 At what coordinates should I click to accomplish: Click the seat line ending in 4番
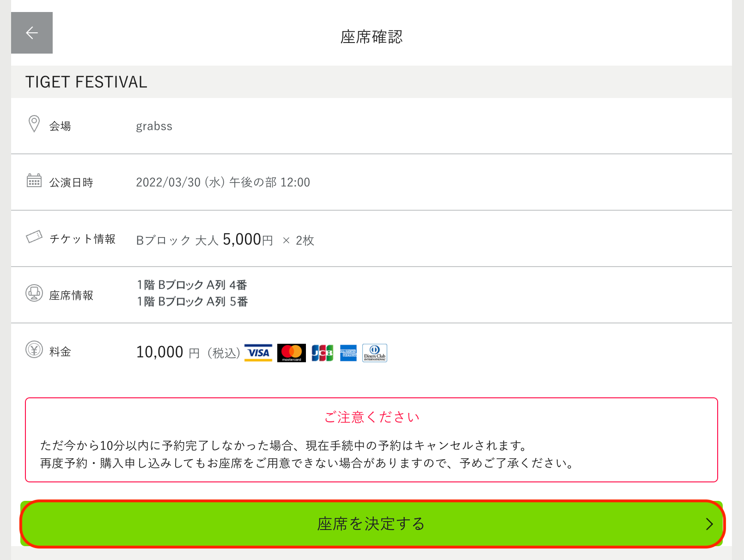click(x=192, y=285)
